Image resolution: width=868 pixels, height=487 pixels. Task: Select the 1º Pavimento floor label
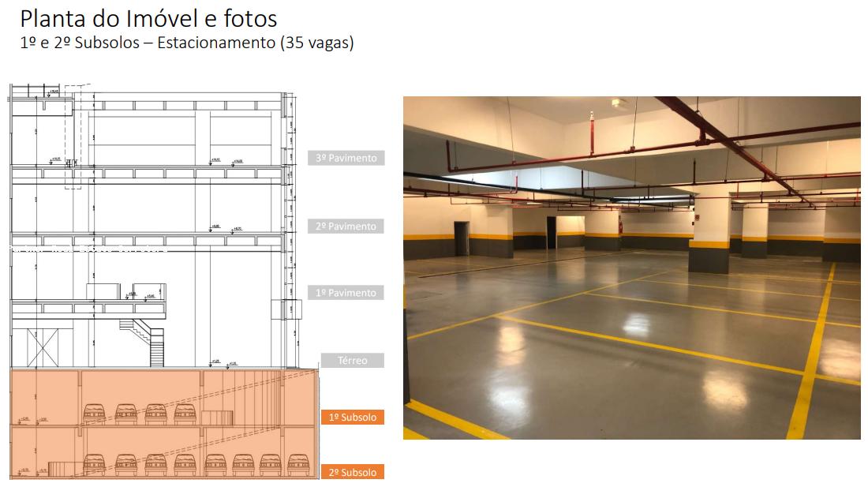point(346,293)
